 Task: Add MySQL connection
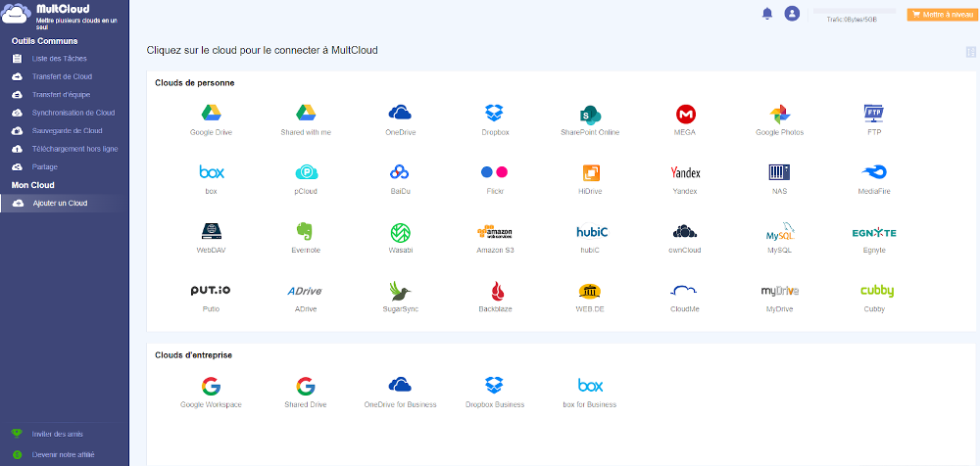pos(779,238)
